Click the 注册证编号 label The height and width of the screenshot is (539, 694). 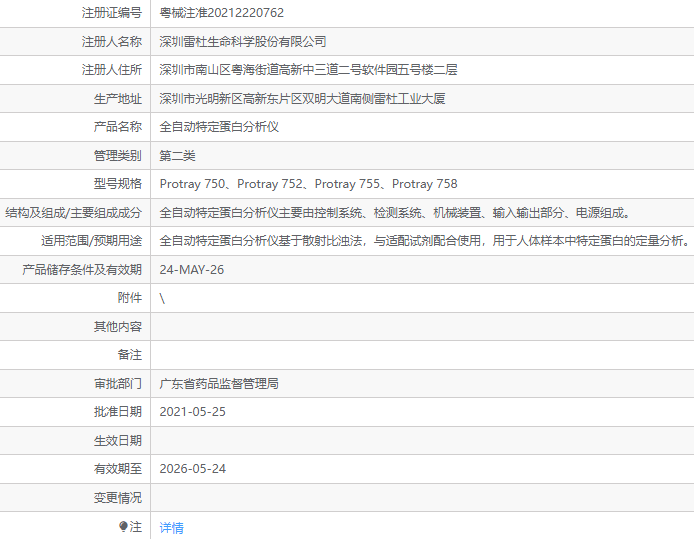pos(112,13)
